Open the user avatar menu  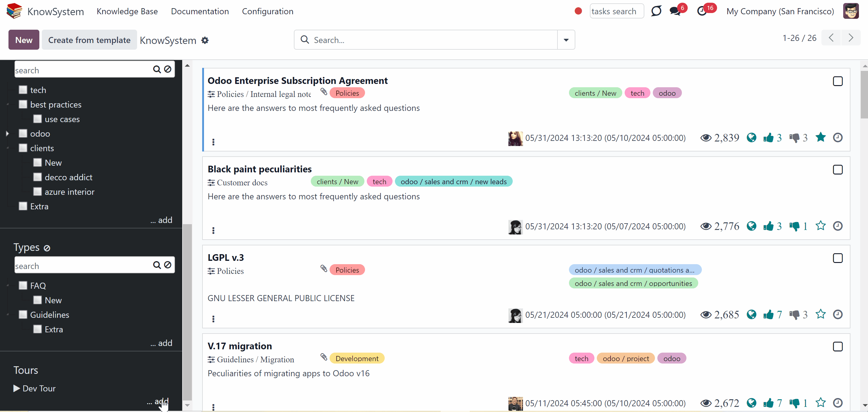(x=851, y=11)
